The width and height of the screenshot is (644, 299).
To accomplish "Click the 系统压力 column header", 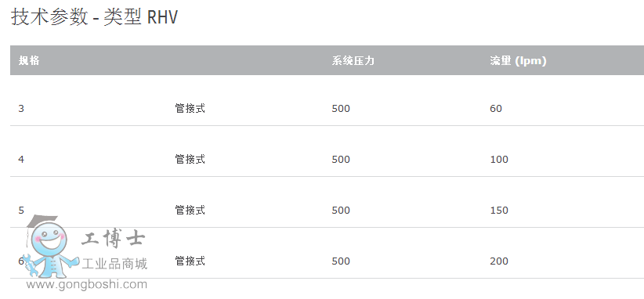I will (x=353, y=61).
